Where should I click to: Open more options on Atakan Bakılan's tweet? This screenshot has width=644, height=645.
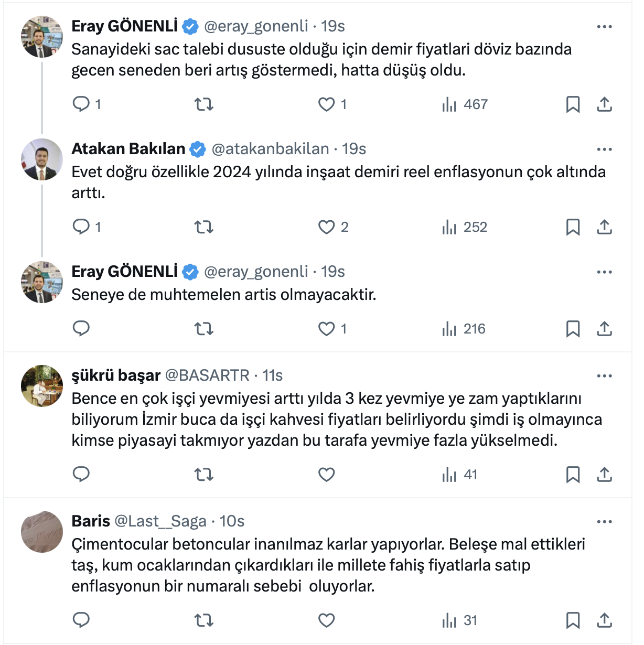(x=604, y=149)
